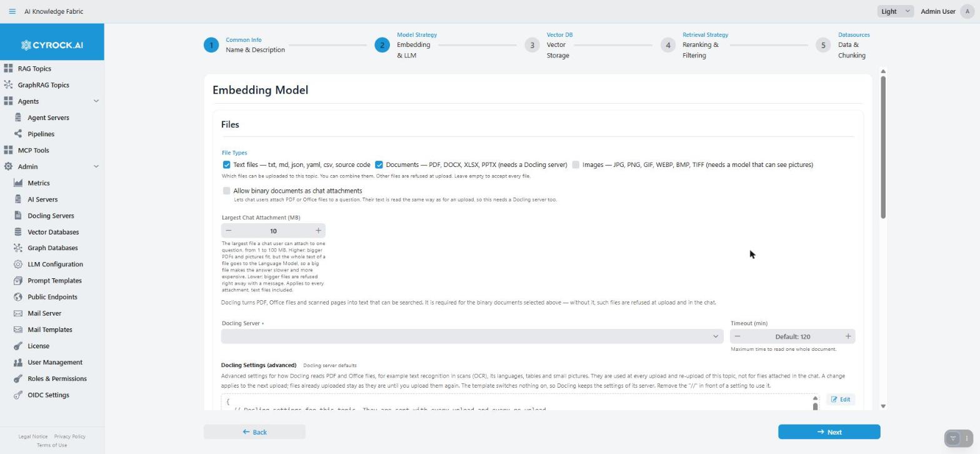The height and width of the screenshot is (454, 980).
Task: Open Agent Servers icon
Action: (18, 118)
